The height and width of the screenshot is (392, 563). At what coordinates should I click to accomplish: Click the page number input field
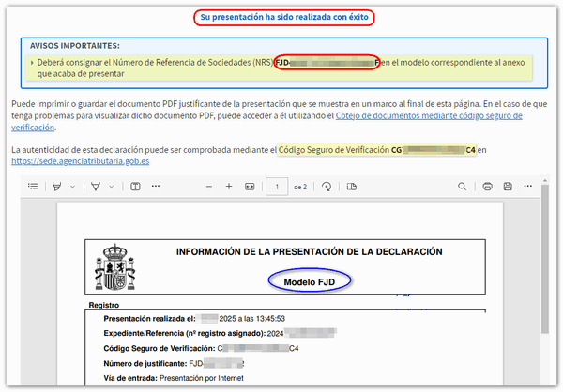(277, 187)
